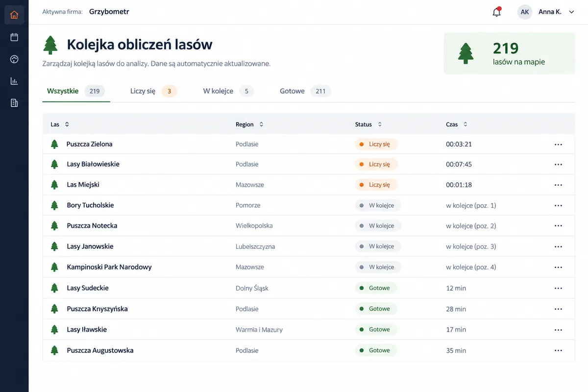Sort table by the Las column
The height and width of the screenshot is (392, 588).
pyautogui.click(x=60, y=124)
